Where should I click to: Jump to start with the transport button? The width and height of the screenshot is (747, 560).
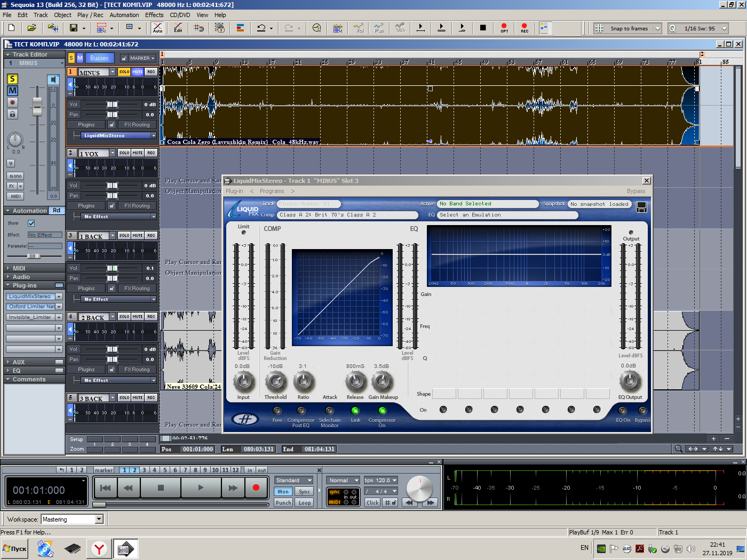point(106,487)
